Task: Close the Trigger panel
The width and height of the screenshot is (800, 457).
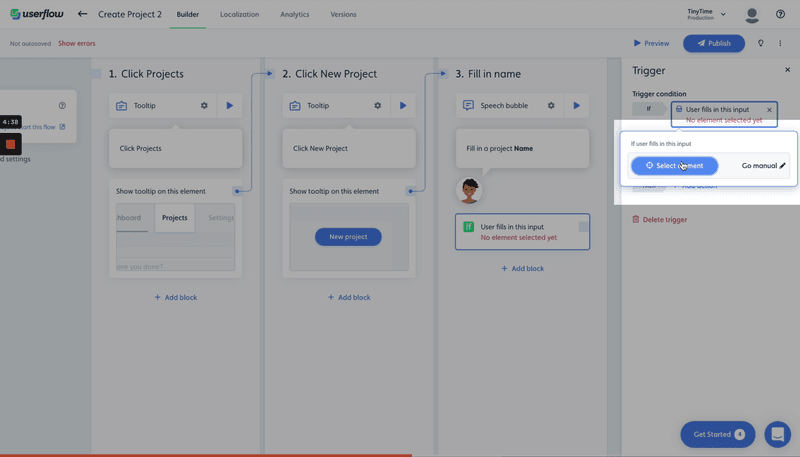Action: [x=787, y=71]
